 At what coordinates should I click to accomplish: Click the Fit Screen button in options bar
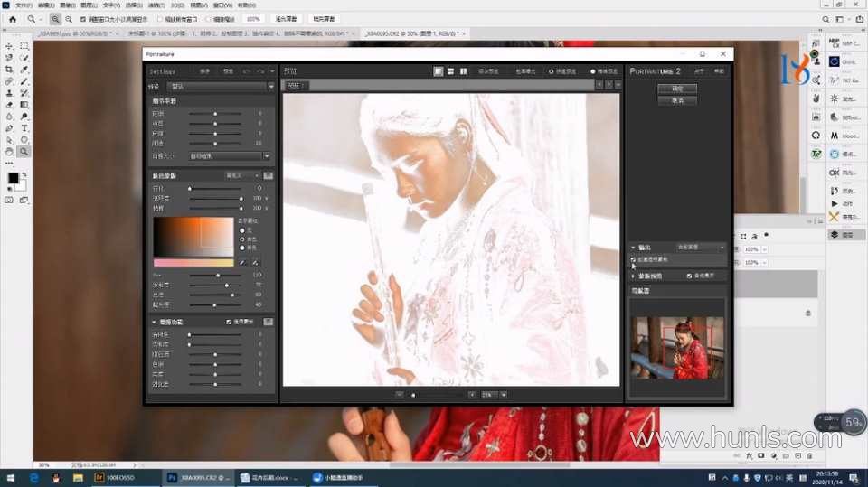pyautogui.click(x=287, y=19)
